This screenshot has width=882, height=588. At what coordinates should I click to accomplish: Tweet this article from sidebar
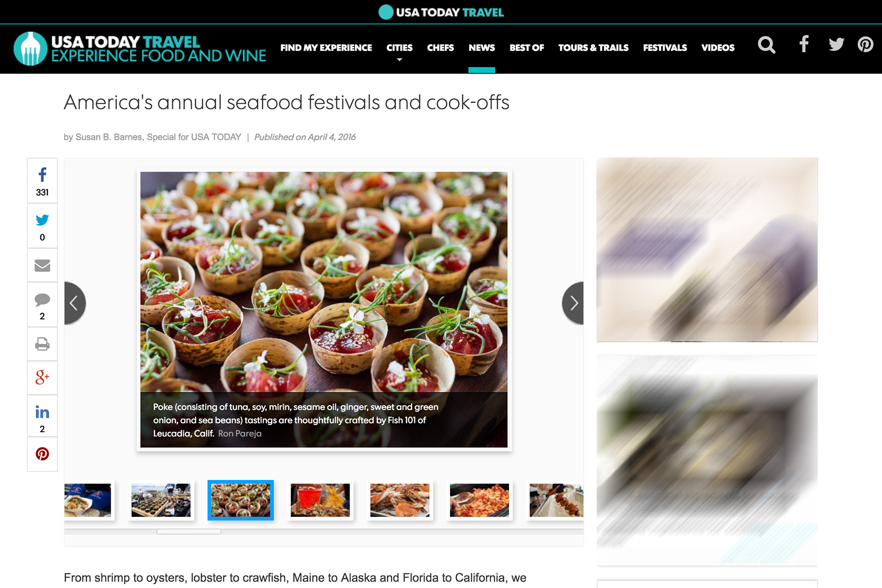coord(42,226)
